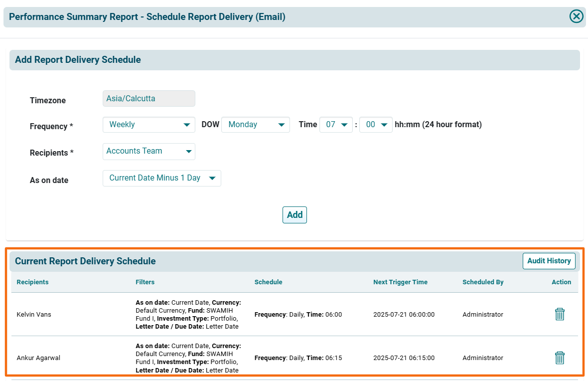Delete Kelvin Vans delivery schedule
Viewport: 588px width, 381px height.
560,314
